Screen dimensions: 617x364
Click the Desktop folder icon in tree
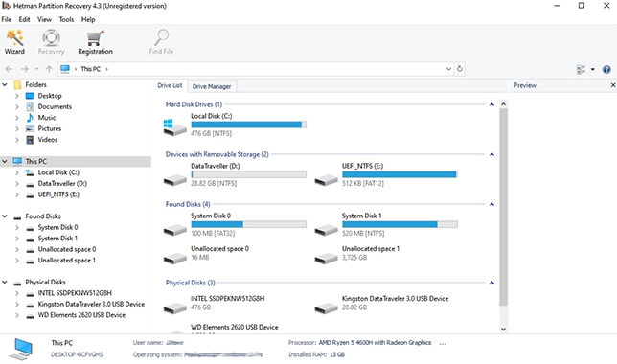[x=30, y=96]
